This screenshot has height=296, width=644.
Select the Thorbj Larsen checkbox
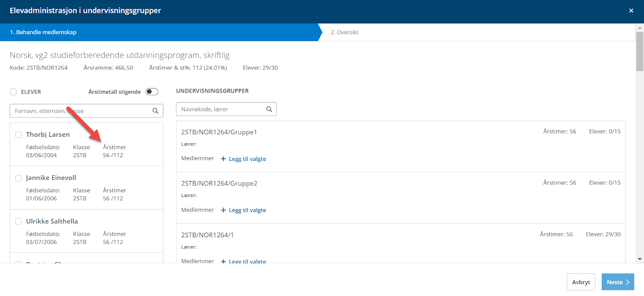pos(19,135)
